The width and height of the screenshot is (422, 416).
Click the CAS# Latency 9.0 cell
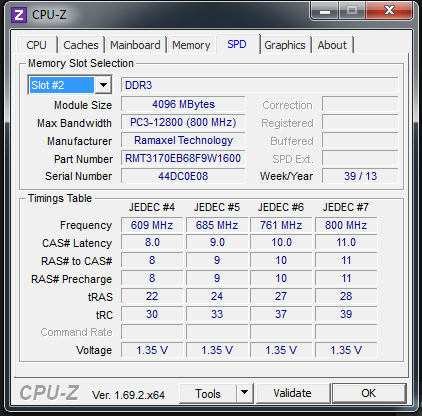pos(217,242)
